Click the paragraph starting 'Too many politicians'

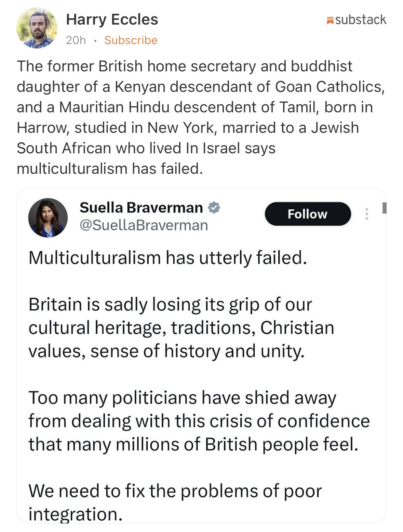(198, 421)
